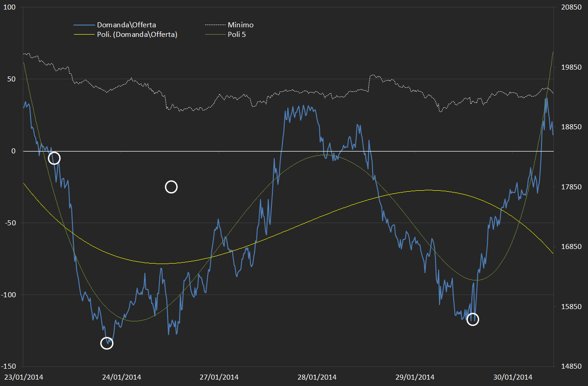
Task: Click the Poli. (Domanda\Offerta) legend entry
Action: coord(125,34)
